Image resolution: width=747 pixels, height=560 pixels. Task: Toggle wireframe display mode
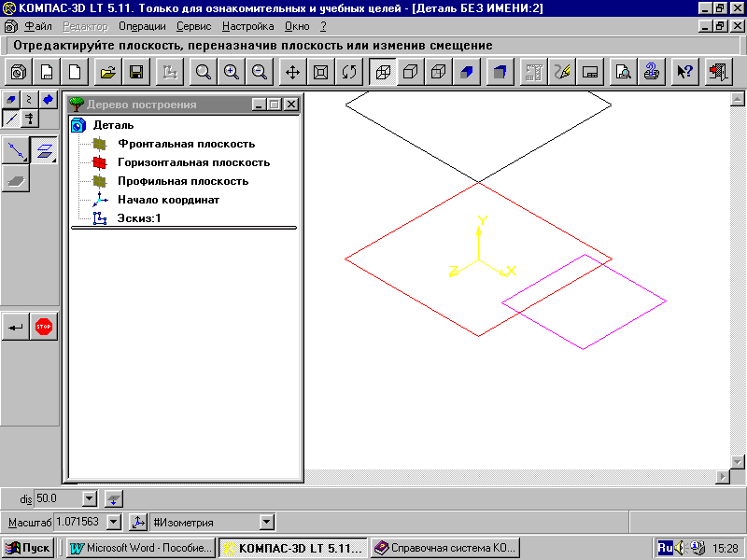point(383,72)
